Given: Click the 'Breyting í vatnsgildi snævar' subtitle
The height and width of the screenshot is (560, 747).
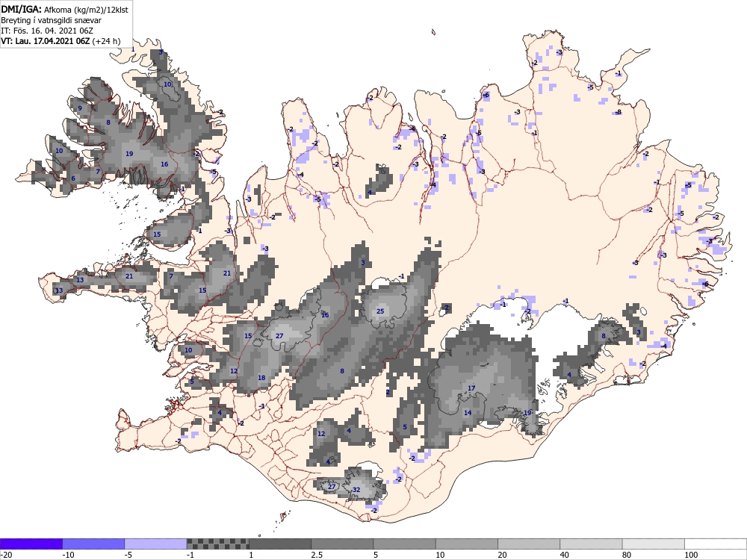Looking at the screenshot, I should (51, 20).
